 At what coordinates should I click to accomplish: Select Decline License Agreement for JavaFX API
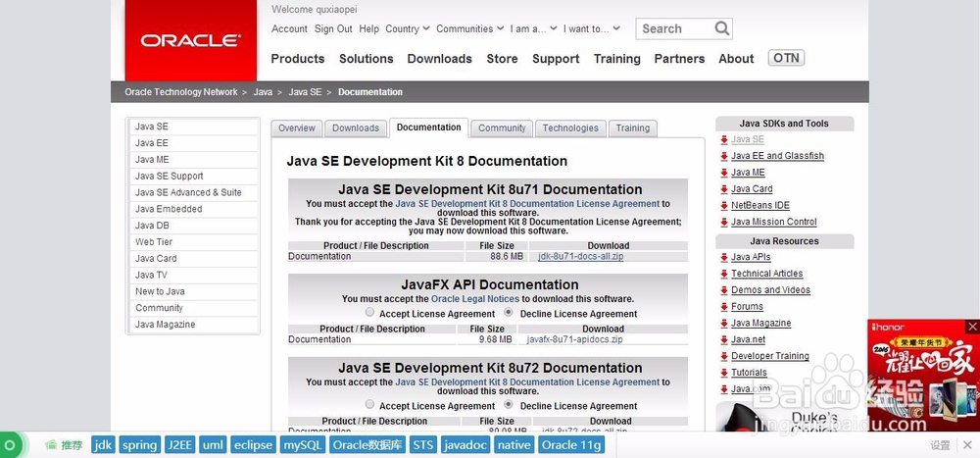508,312
